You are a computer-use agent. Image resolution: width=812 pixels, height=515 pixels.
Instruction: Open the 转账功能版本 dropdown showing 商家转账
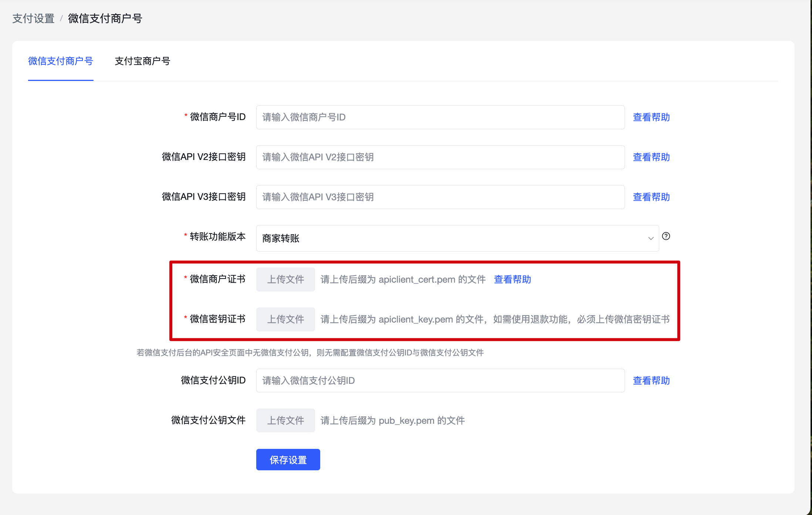(x=457, y=238)
